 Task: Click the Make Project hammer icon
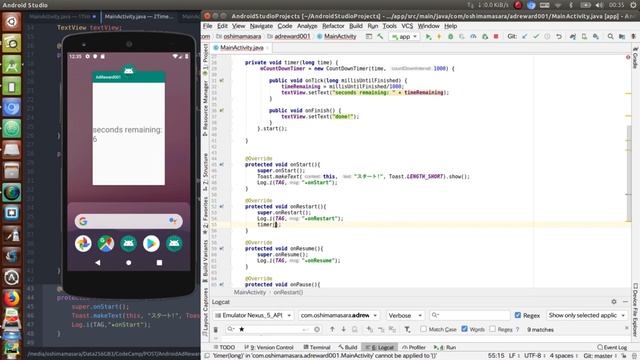(380, 37)
